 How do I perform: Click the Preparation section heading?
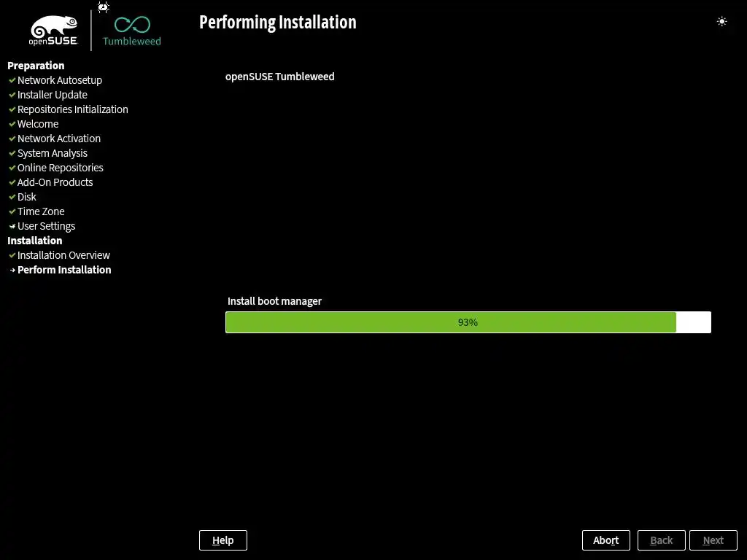tap(36, 66)
